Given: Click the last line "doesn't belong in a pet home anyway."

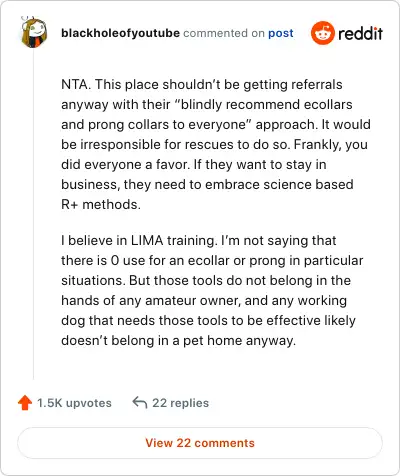Looking at the screenshot, I should (x=178, y=340).
